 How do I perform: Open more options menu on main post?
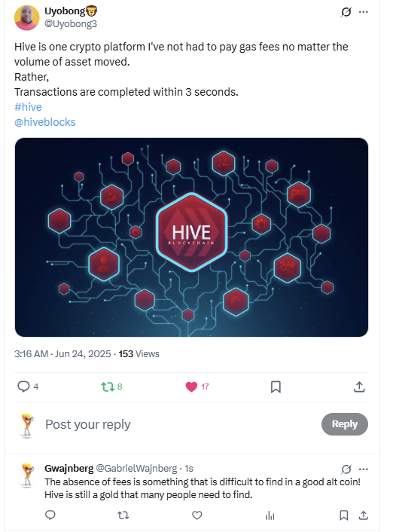tap(364, 12)
